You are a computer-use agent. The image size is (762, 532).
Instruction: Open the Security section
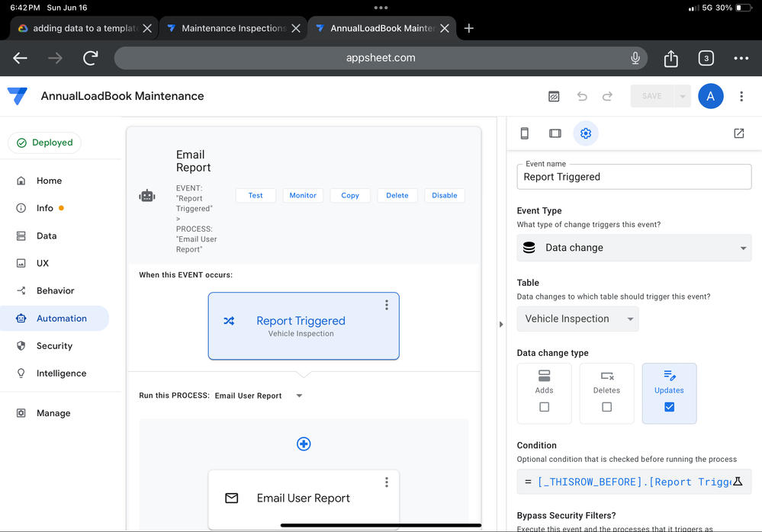pyautogui.click(x=54, y=345)
